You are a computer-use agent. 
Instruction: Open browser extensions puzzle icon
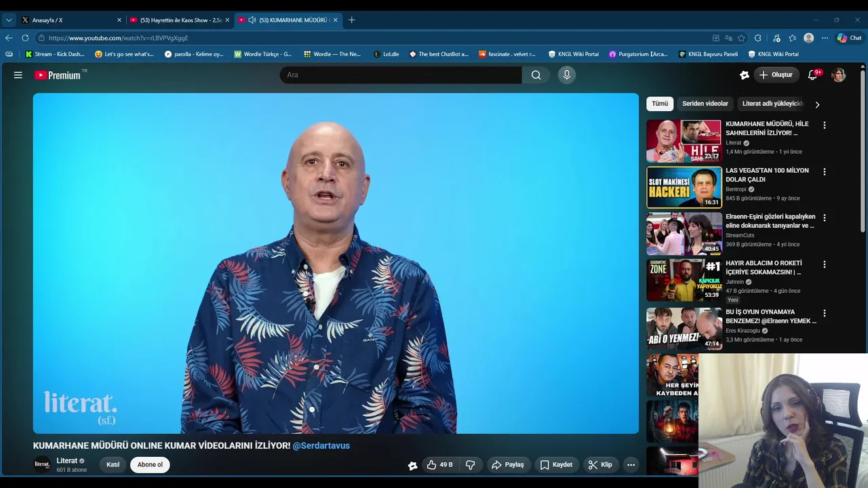point(758,38)
